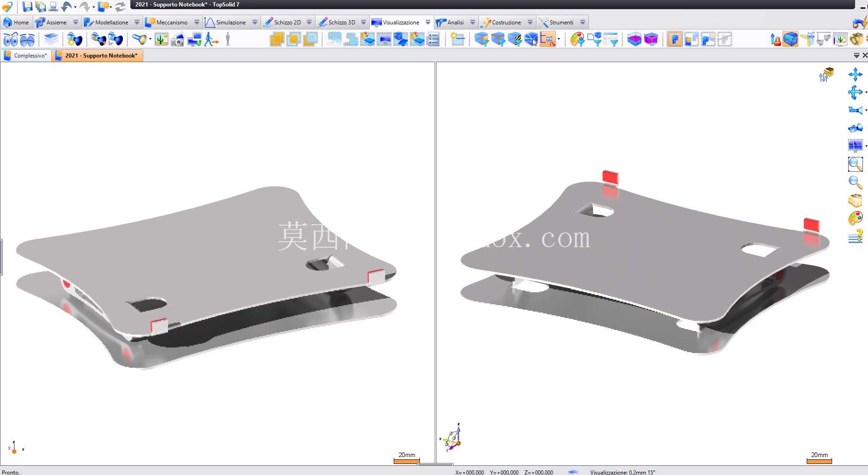Screen dimensions: 868x475
Task: Toggle the highlighted dimension display button
Action: [x=548, y=40]
